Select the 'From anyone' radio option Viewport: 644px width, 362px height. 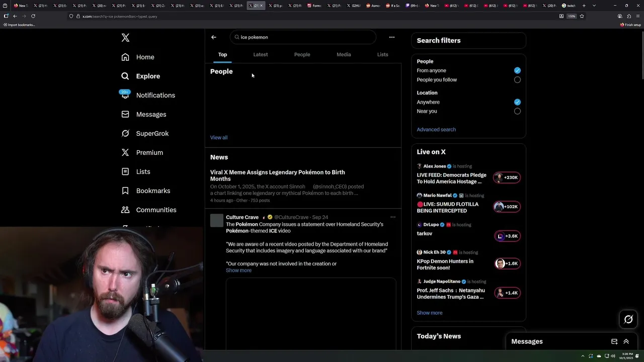(517, 70)
